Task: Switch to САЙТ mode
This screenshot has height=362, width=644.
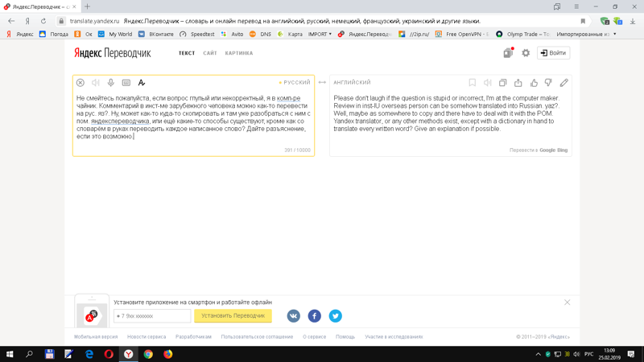Action: (x=210, y=53)
